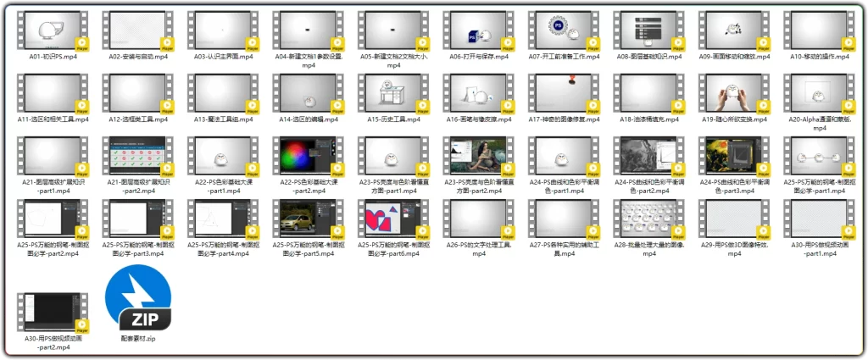Select A25-PS万能的钢笔 part6 red heart thumbnail

tap(393, 219)
